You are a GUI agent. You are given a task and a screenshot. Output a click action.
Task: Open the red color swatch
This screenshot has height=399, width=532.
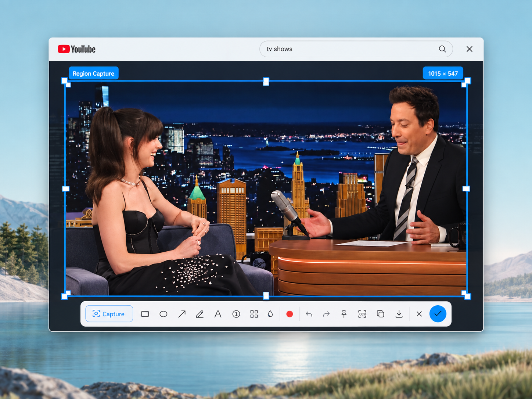[x=290, y=314]
